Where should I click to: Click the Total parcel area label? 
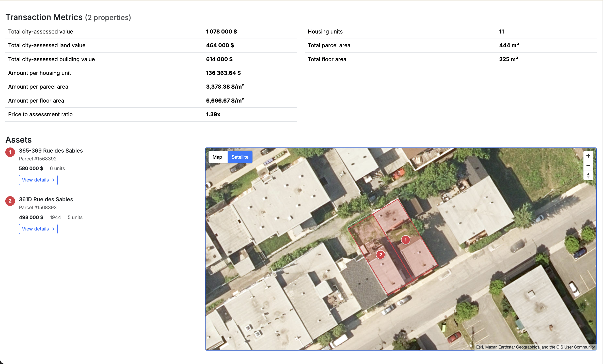click(x=329, y=45)
